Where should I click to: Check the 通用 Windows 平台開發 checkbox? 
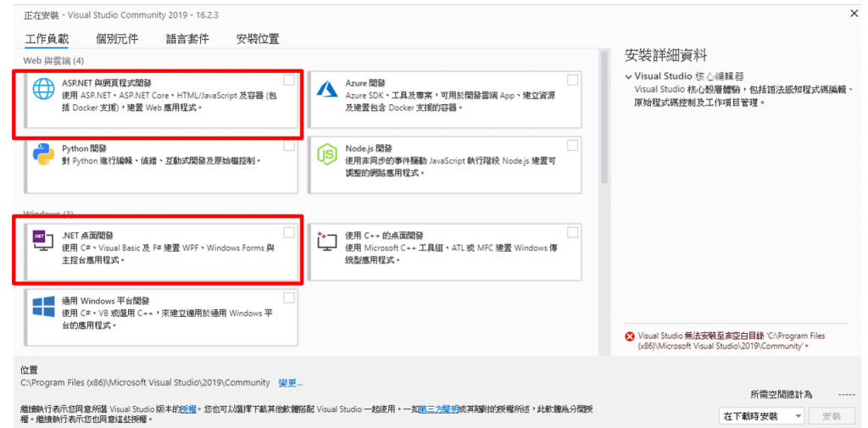click(289, 297)
